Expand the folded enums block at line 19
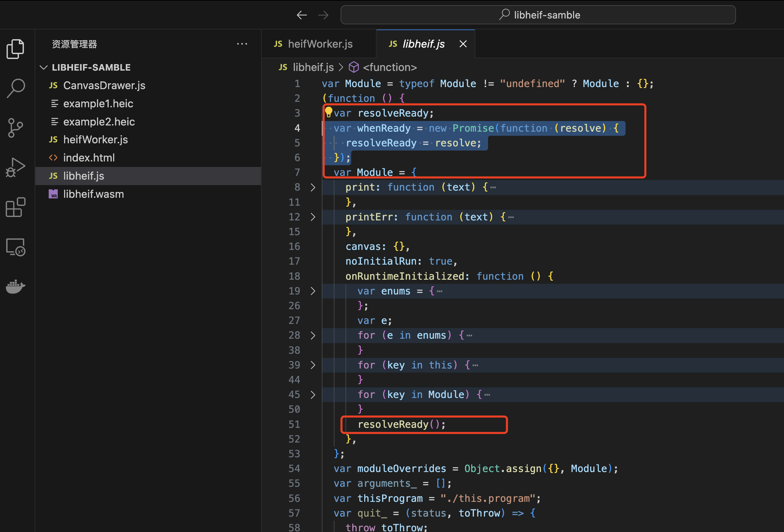This screenshot has height=532, width=784. (313, 291)
